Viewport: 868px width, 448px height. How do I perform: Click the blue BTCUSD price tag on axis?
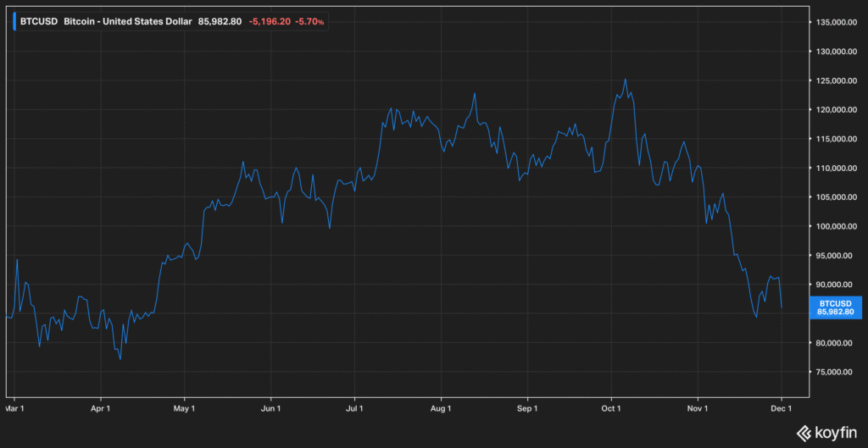(x=835, y=307)
